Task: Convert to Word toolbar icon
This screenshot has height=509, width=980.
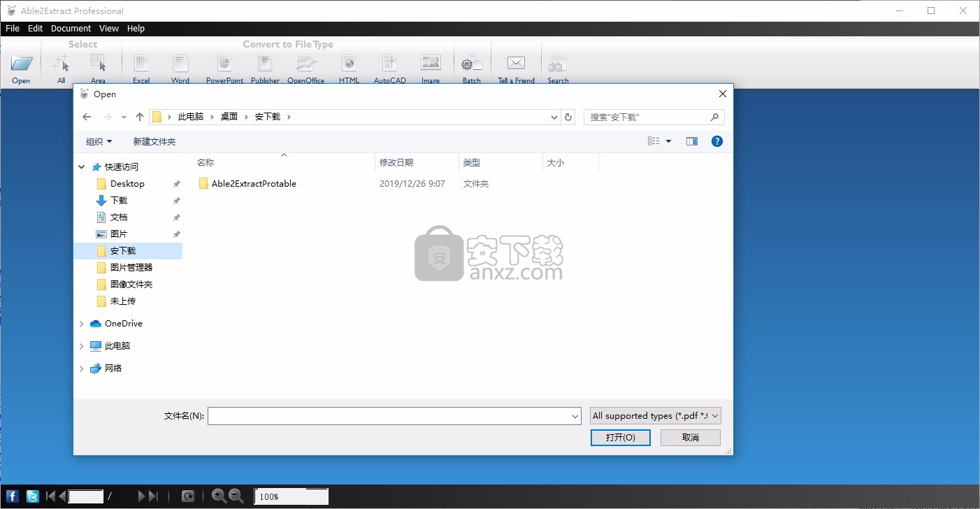Action: pos(180,64)
